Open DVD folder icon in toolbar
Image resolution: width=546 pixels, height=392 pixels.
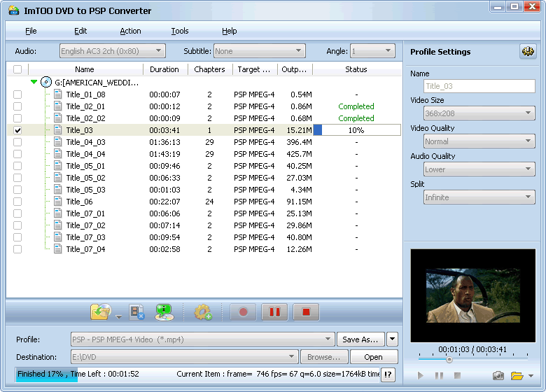click(x=101, y=311)
